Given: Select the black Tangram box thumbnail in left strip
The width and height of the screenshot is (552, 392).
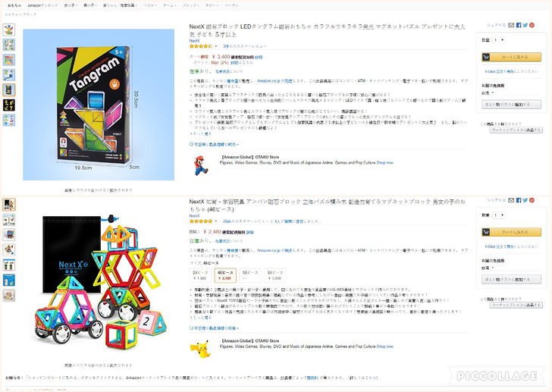Looking at the screenshot, I should 9,89.
